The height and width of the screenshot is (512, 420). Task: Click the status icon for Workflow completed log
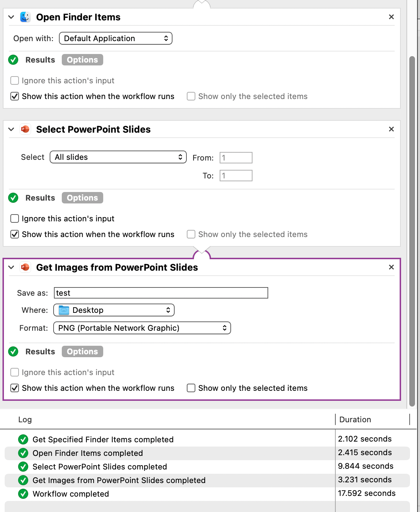(23, 494)
